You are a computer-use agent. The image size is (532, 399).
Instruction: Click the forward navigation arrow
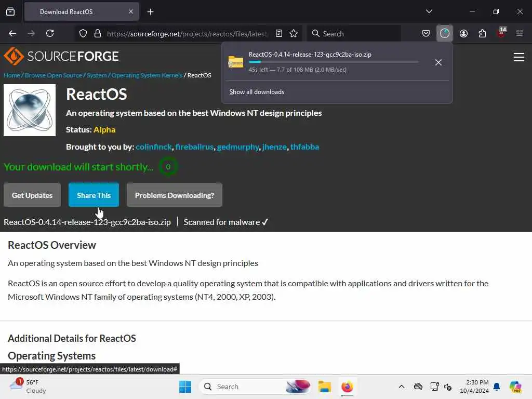31,33
